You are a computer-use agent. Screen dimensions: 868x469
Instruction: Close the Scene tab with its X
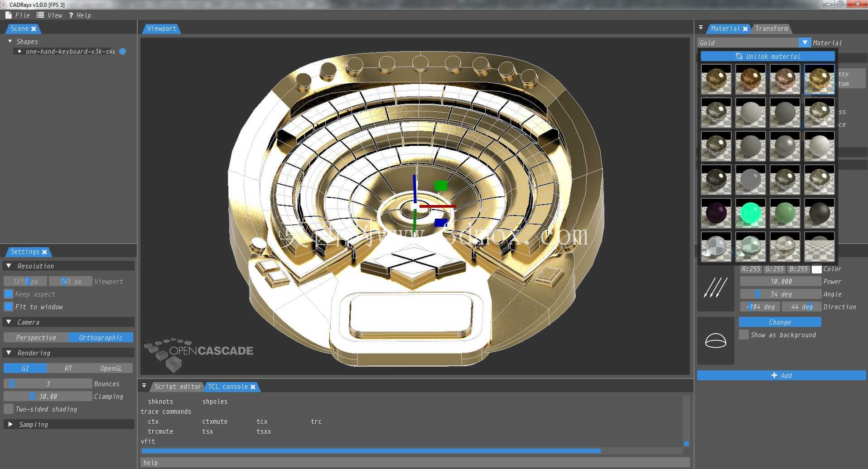tap(34, 29)
